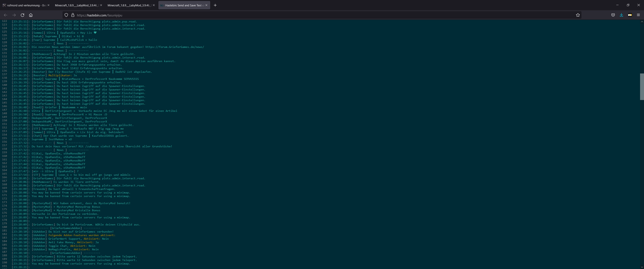Image resolution: width=644 pixels, height=269 pixels.
Task: Click 'Du hast aktuell 1 Freundschaftsanfragen' line
Action: (63, 189)
